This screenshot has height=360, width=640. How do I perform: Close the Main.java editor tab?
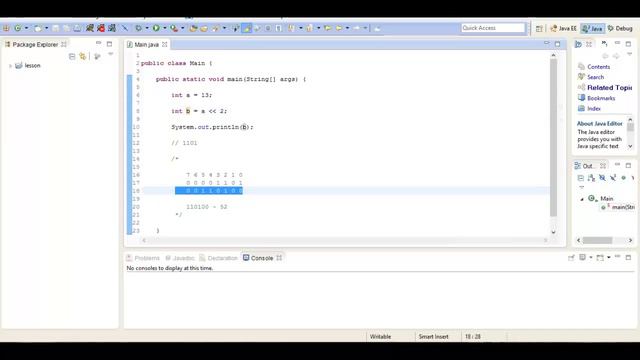pyautogui.click(x=164, y=44)
